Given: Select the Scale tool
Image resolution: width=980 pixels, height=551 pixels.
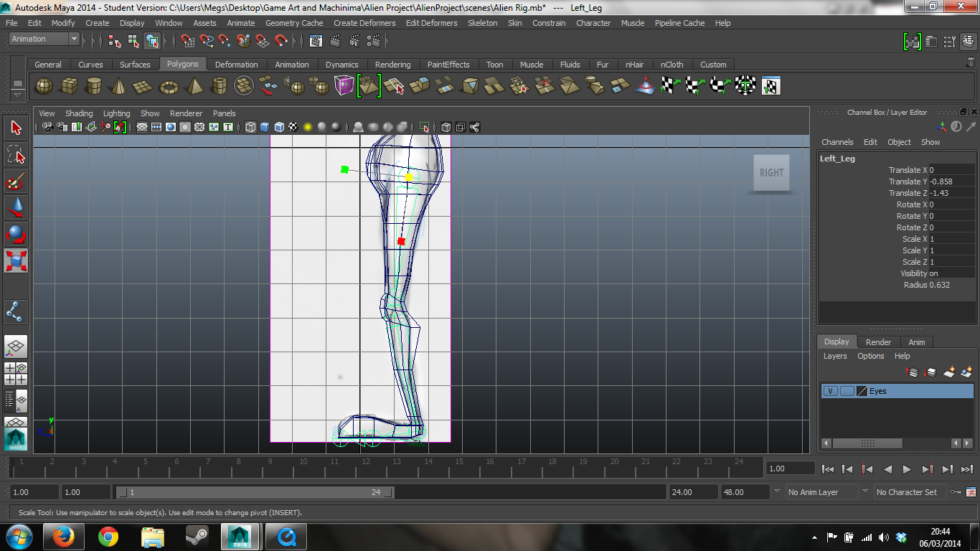Looking at the screenshot, I should pos(16,260).
